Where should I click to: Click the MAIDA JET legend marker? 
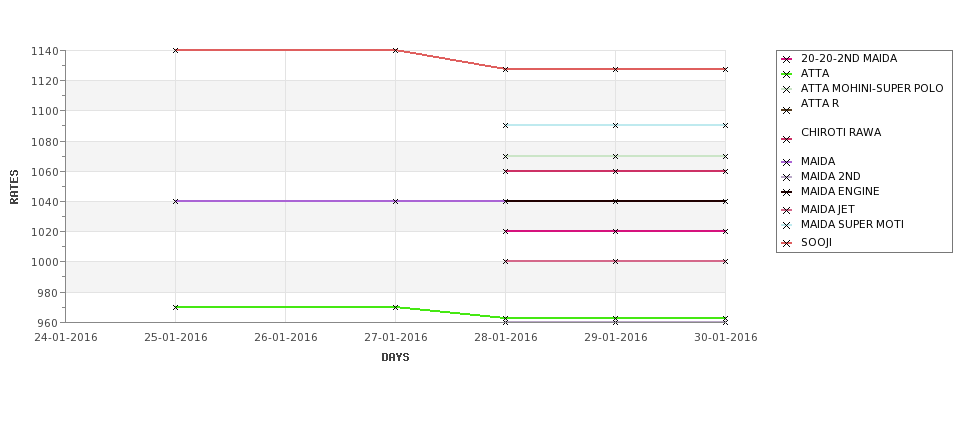pyautogui.click(x=786, y=211)
